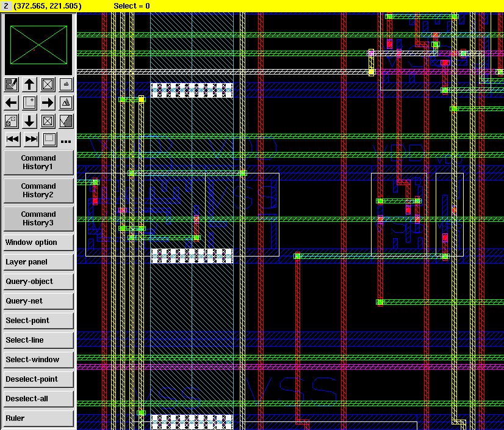Open Command History3
The width and height of the screenshot is (504, 430).
38,219
